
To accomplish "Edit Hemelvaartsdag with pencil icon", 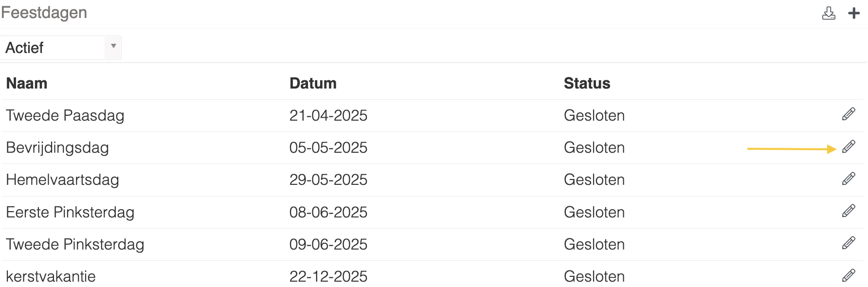I will coord(849,179).
